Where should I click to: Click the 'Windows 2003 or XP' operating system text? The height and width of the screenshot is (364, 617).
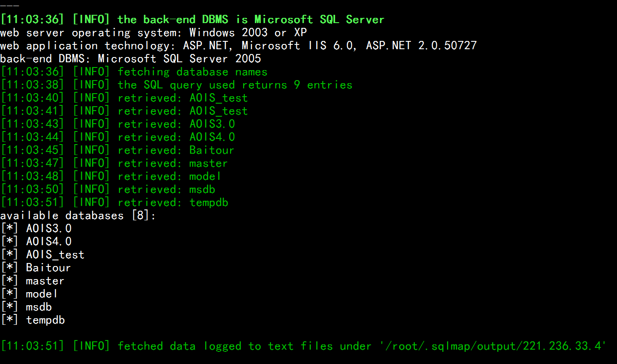[248, 33]
